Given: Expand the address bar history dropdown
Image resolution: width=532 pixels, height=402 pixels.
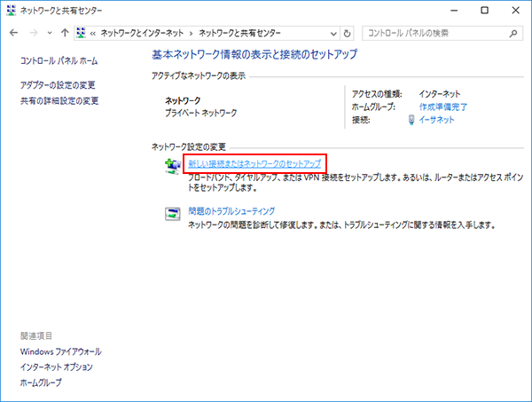Looking at the screenshot, I should pos(332,33).
